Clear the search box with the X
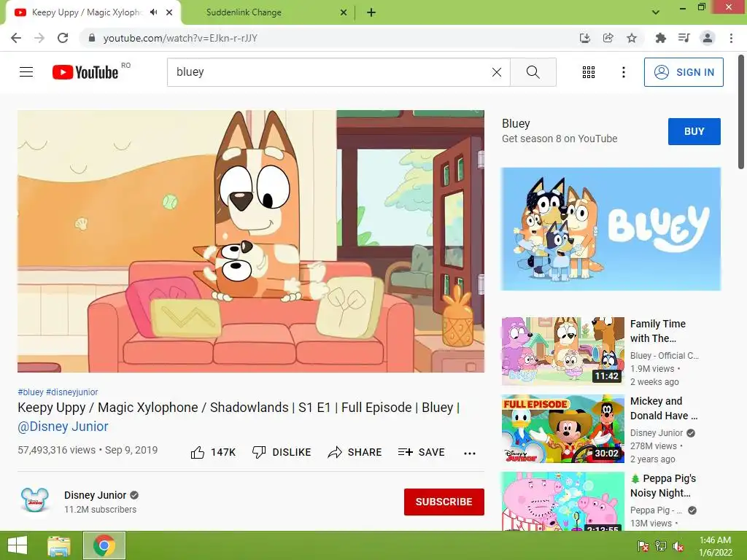Viewport: 747px width, 560px height. [496, 72]
